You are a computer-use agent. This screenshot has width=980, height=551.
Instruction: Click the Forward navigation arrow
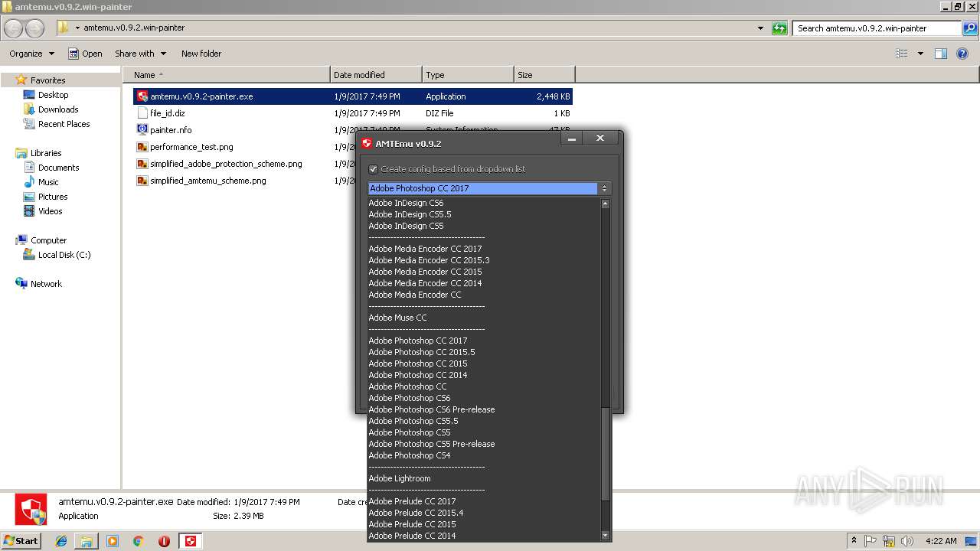(x=35, y=28)
